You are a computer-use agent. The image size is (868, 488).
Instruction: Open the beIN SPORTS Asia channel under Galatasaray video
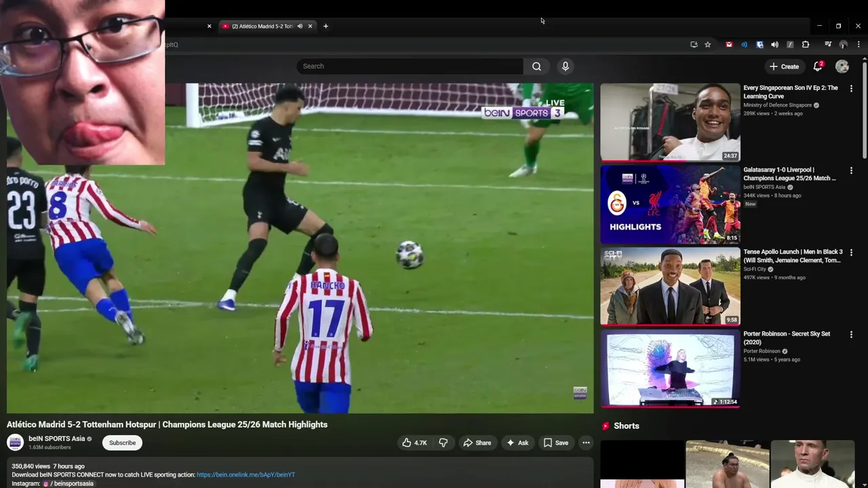coord(764,187)
